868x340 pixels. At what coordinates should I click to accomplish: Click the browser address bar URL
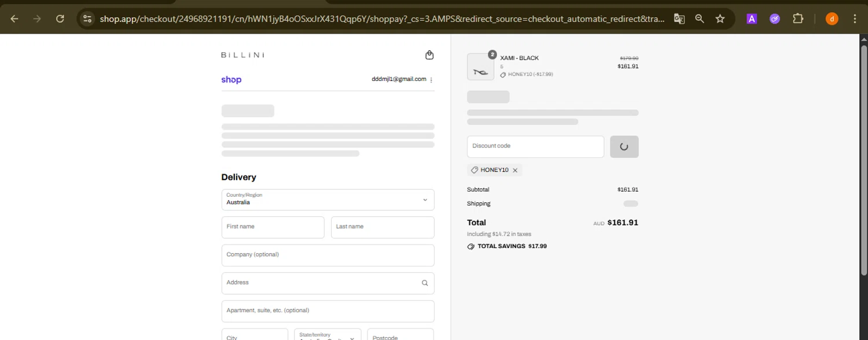click(x=382, y=19)
